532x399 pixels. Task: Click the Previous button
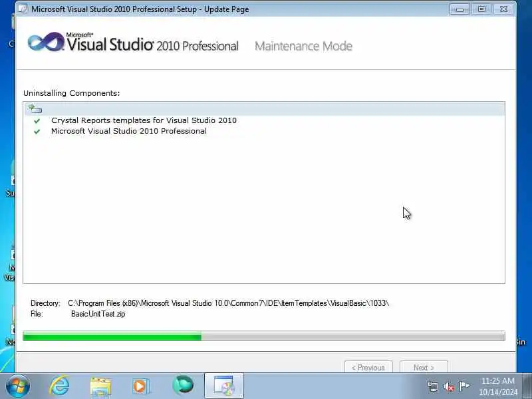pos(368,368)
